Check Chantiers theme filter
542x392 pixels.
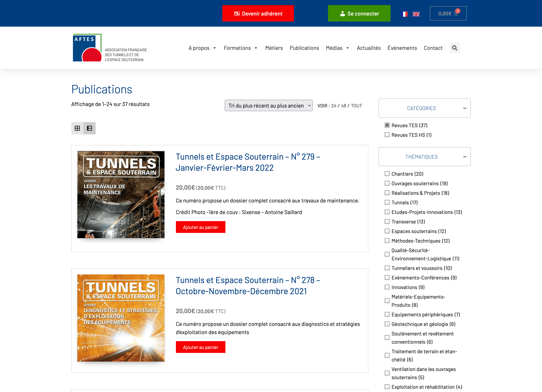387,174
